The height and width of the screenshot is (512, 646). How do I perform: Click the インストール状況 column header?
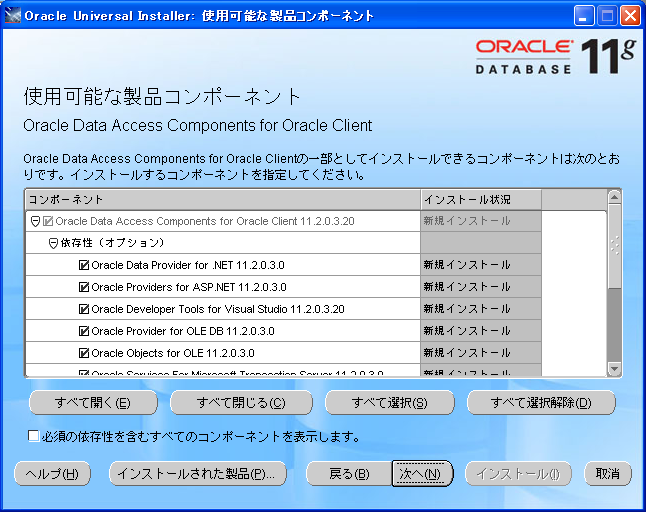[x=480, y=199]
